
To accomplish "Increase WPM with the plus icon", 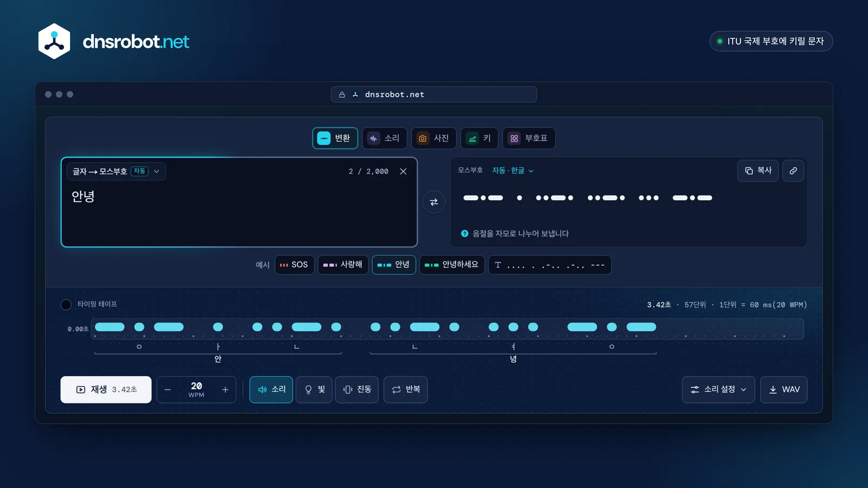I will tap(225, 390).
